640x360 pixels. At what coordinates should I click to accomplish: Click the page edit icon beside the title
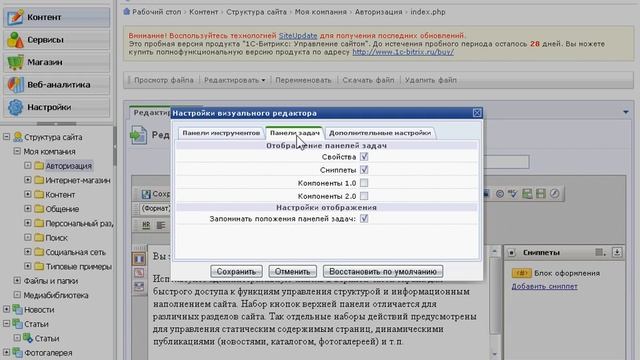pyautogui.click(x=138, y=135)
